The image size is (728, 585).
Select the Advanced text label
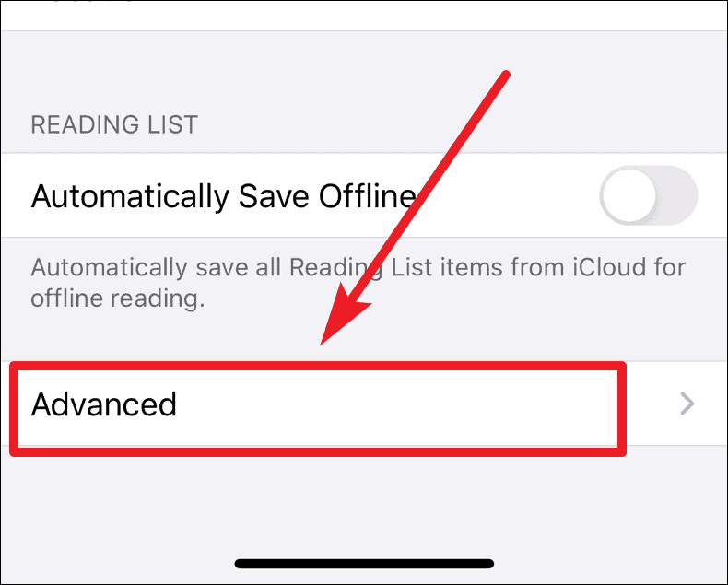coord(103,404)
